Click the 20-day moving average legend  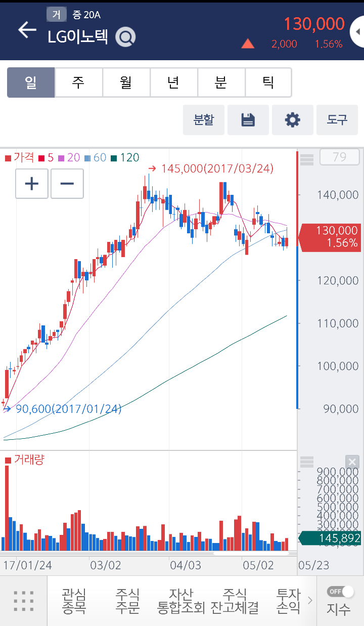point(70,158)
